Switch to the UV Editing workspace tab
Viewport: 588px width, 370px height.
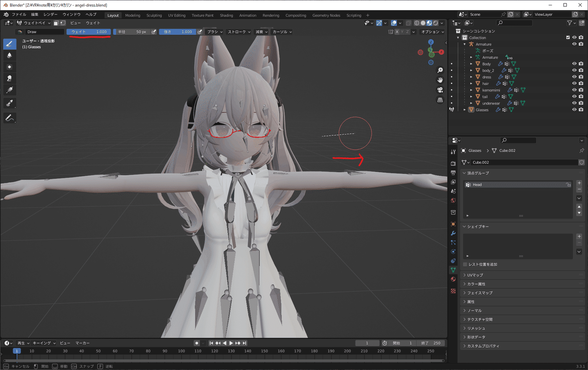tap(177, 15)
